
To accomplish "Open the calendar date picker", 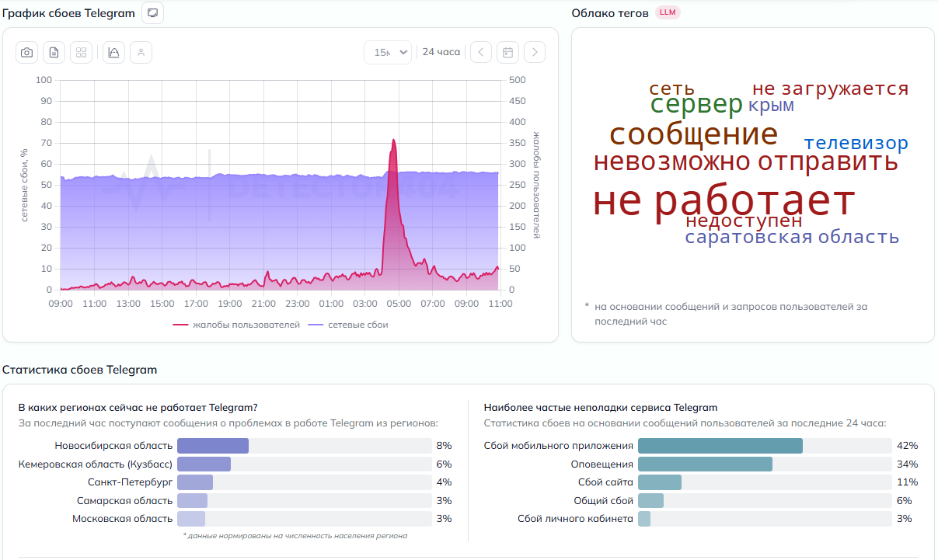I will pos(507,52).
